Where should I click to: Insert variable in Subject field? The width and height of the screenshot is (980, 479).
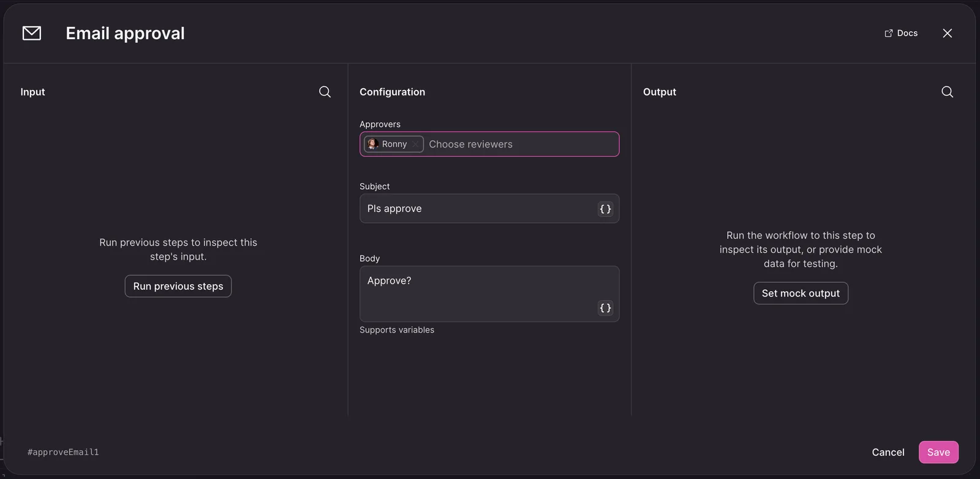point(605,209)
